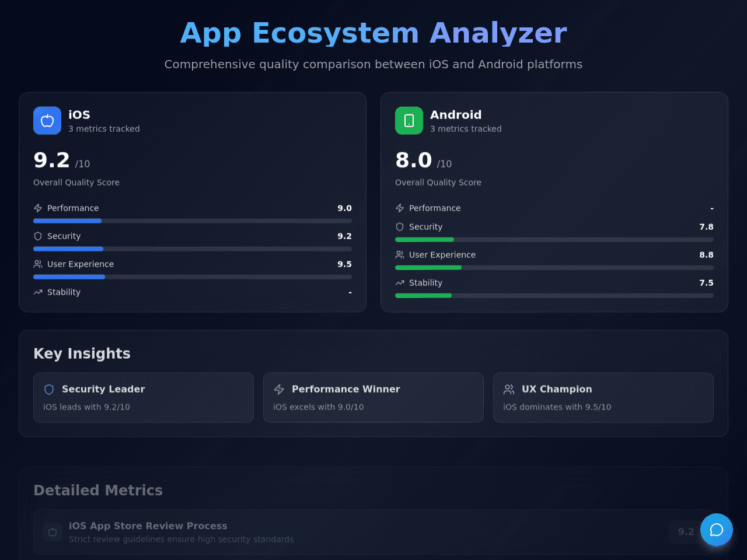Screen dimensions: 747x560
Task: Click the Android Performance label
Action: pyautogui.click(x=435, y=208)
